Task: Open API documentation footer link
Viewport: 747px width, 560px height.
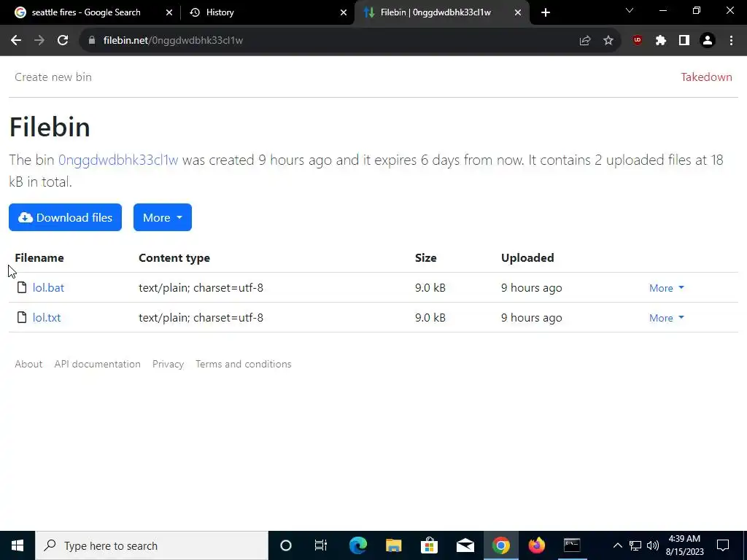Action: pyautogui.click(x=97, y=364)
